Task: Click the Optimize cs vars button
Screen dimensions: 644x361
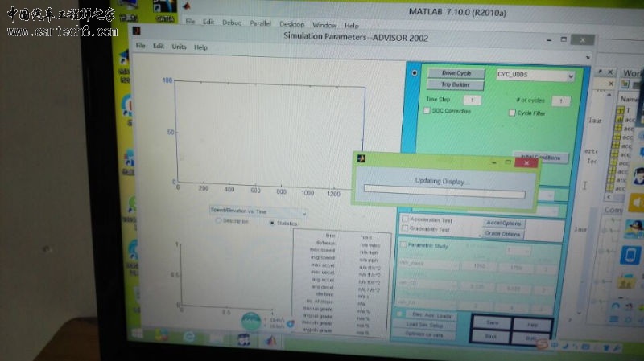Action: point(424,334)
